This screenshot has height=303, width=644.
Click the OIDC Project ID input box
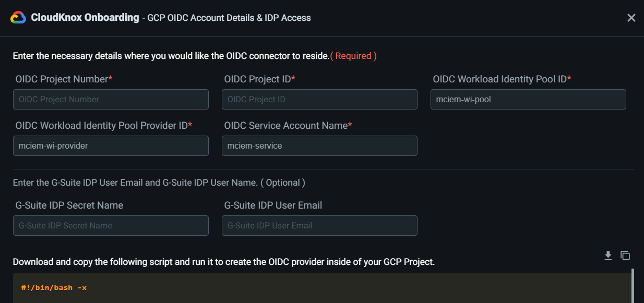319,99
